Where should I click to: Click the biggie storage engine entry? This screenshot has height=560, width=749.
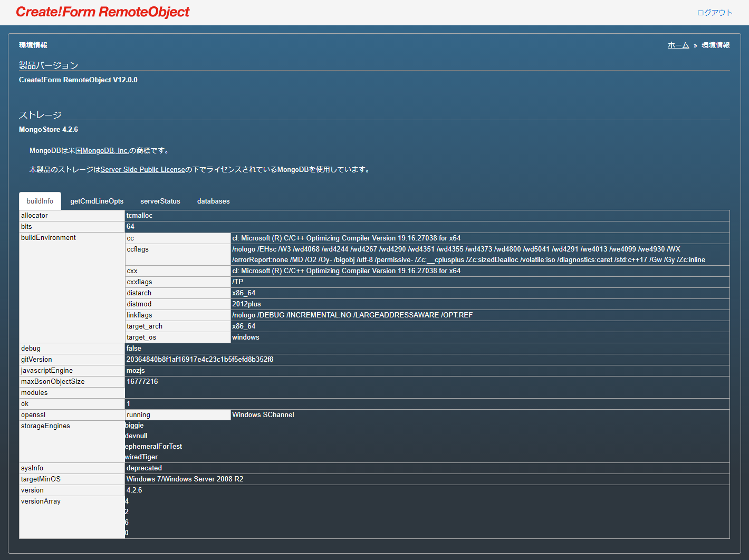click(x=135, y=426)
